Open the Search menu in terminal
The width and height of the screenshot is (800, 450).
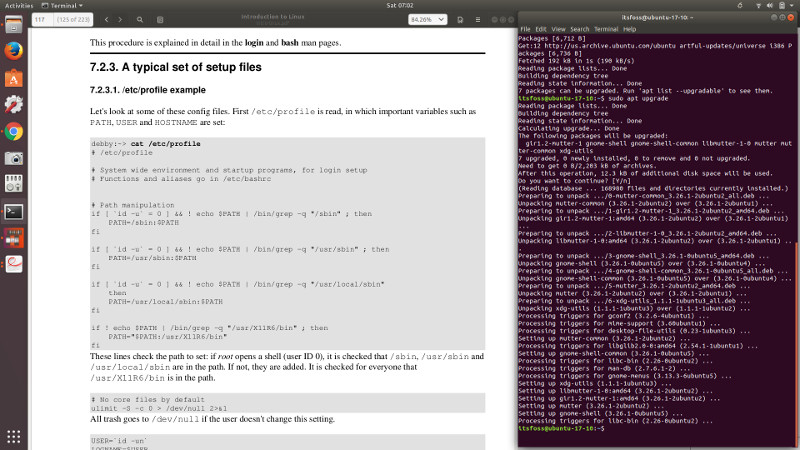578,29
